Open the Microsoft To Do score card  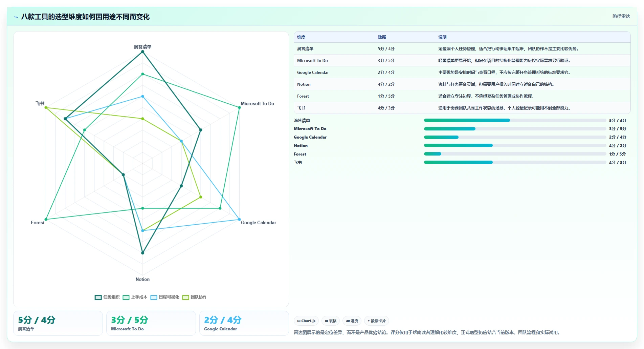tap(151, 323)
